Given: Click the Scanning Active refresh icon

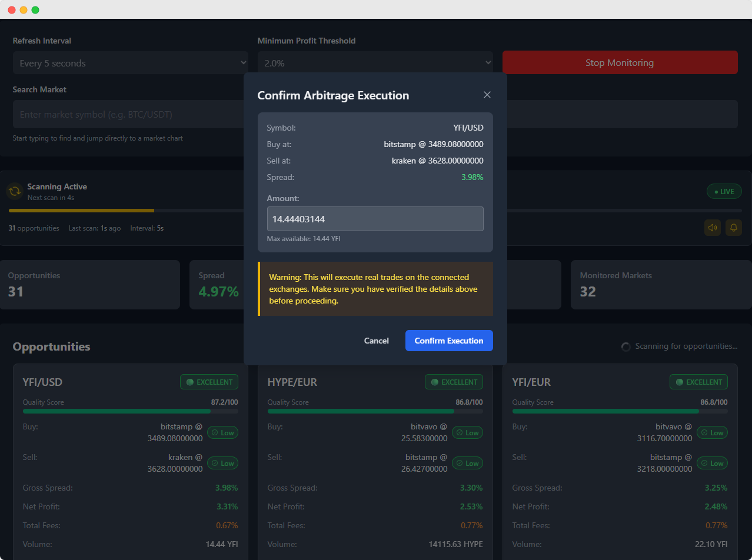Looking at the screenshot, I should click(15, 191).
